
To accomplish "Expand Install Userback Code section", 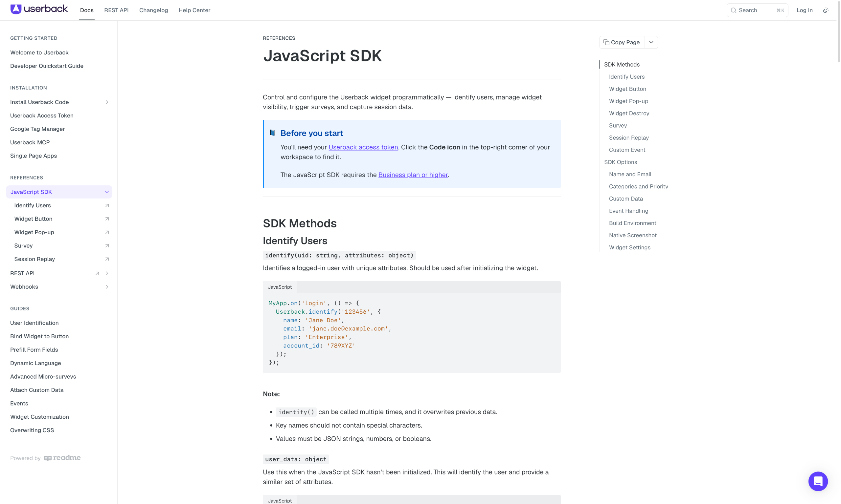I will [107, 102].
